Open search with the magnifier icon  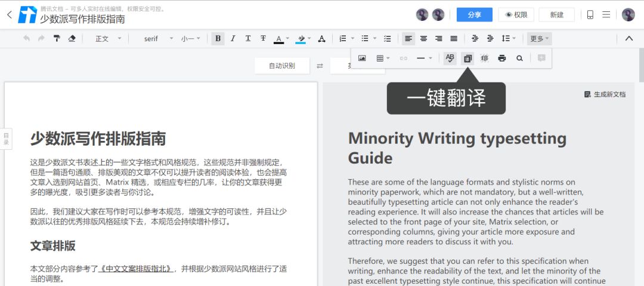pos(519,59)
